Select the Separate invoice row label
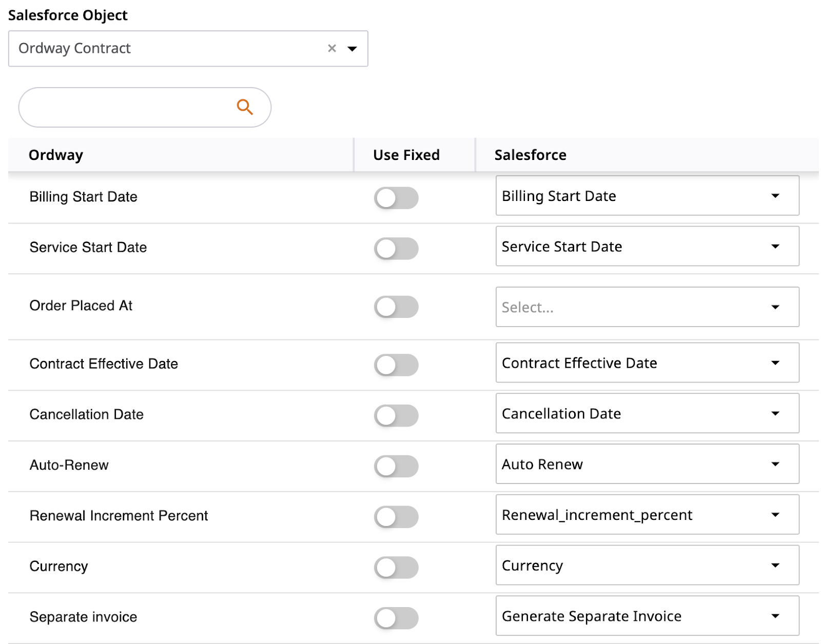Viewport: 821px width, 644px height. click(x=84, y=617)
